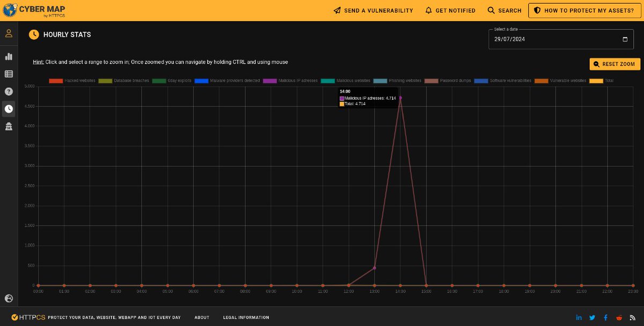Open the list view sidebar icon
This screenshot has height=326, width=644.
[x=9, y=73]
